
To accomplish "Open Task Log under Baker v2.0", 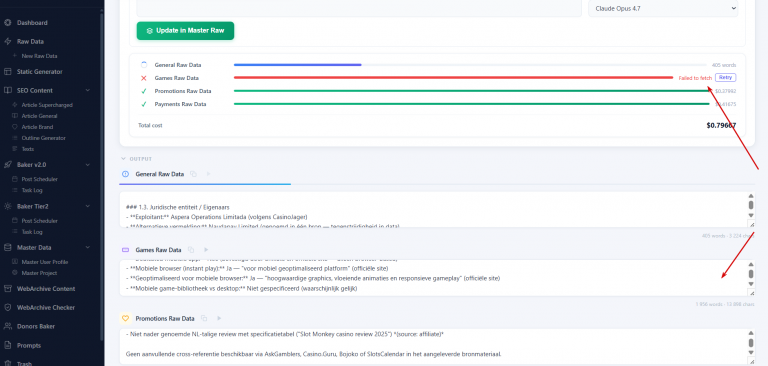I will (32, 190).
